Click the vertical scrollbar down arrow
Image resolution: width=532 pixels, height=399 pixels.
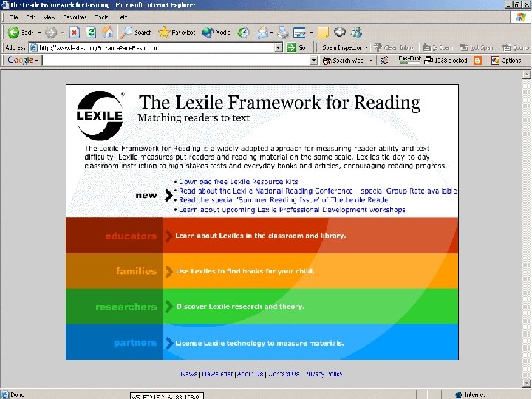[527, 383]
